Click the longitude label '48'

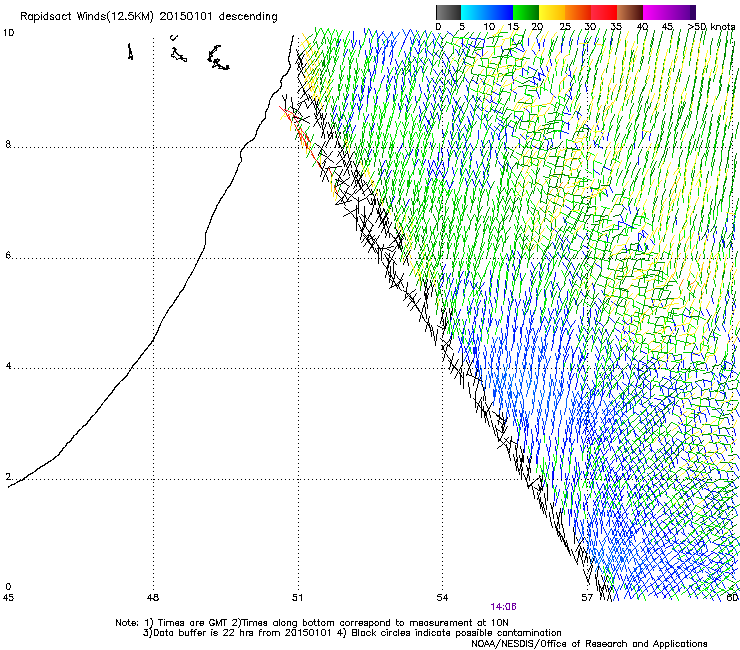(153, 598)
